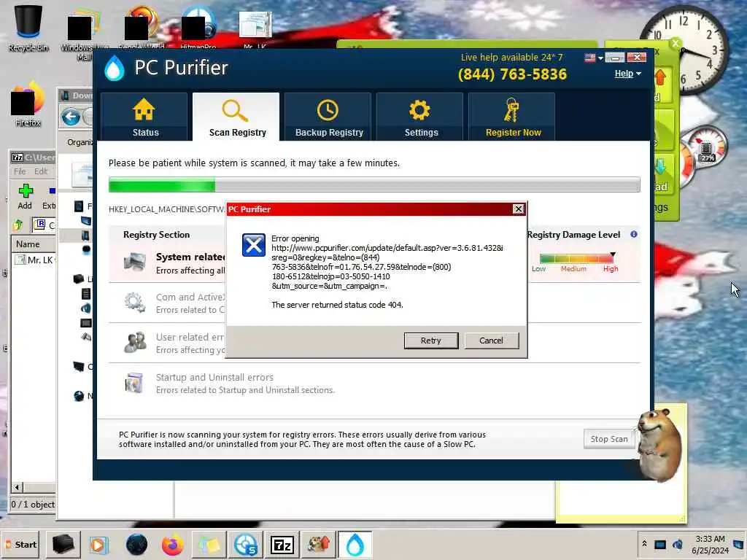747x560 pixels.
Task: Open the Windows Live Mail desktop icon
Action: [85, 34]
